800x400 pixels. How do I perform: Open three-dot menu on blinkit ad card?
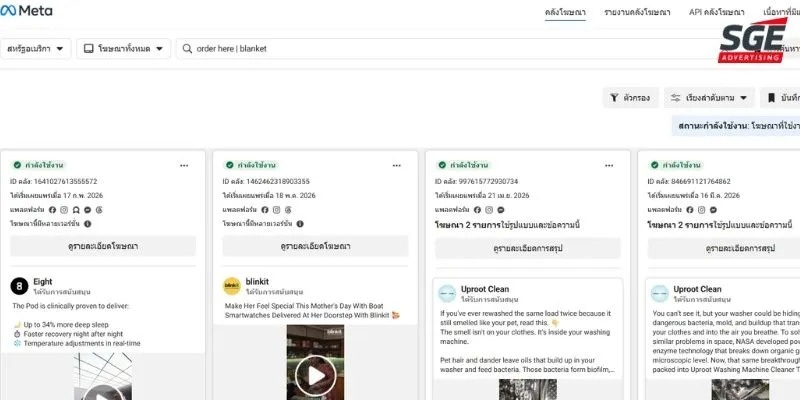point(397,165)
